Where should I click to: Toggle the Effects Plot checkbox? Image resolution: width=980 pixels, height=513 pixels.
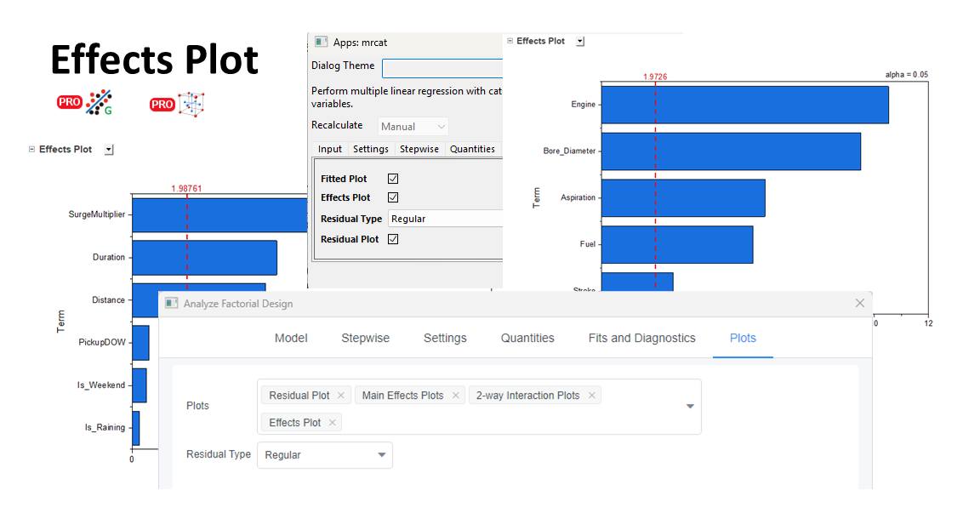click(392, 197)
